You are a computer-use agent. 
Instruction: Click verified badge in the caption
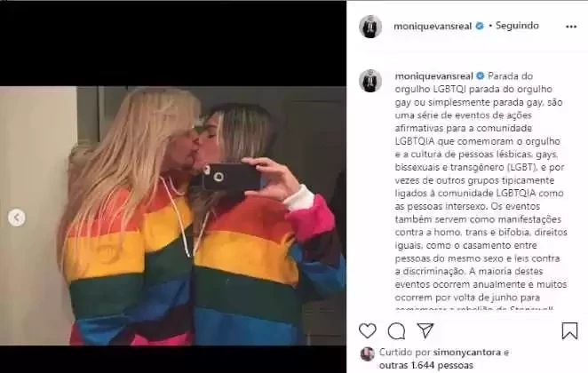[481, 76]
